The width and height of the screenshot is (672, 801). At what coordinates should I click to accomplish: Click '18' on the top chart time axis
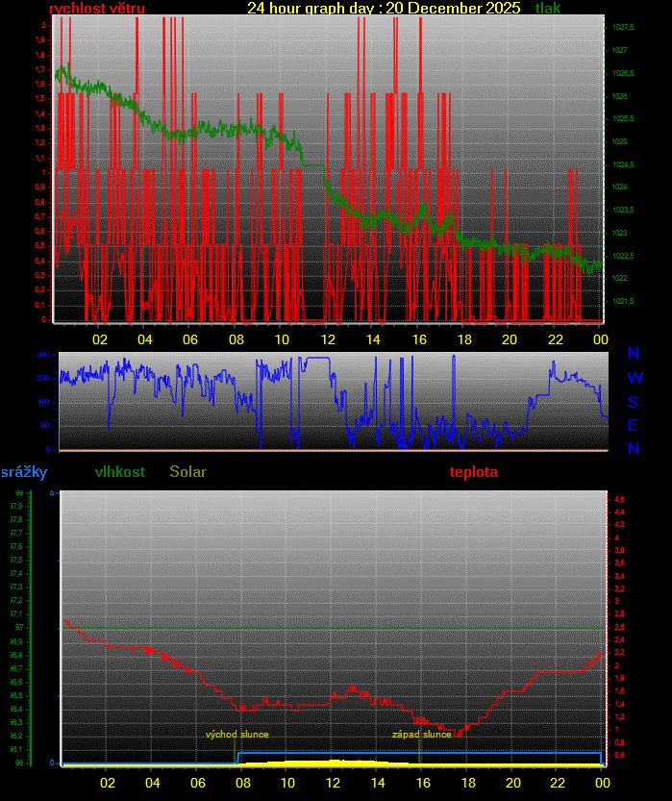pyautogui.click(x=464, y=339)
